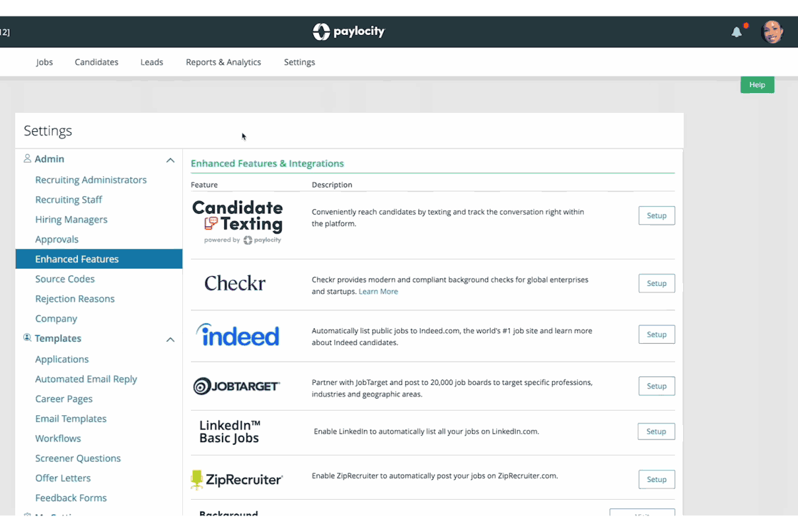Open the Jobs menu

(x=44, y=62)
